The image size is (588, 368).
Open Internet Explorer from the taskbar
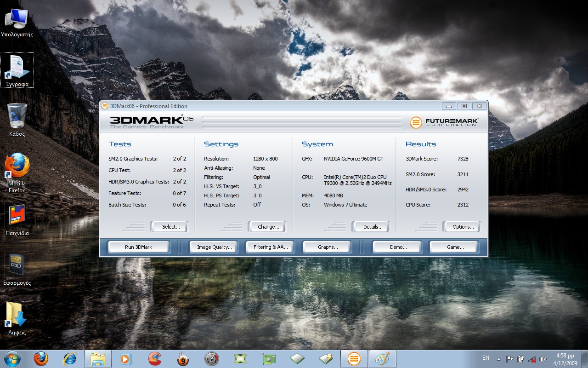tap(70, 359)
